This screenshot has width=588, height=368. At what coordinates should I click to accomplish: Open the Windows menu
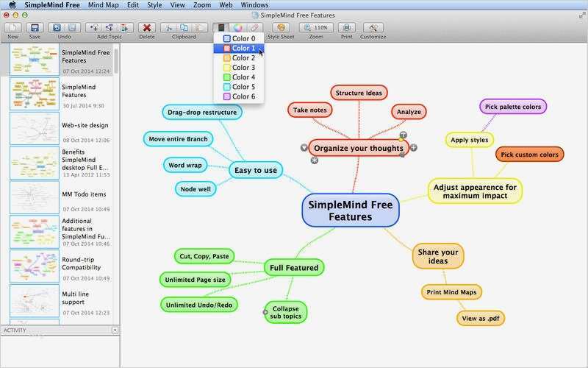[x=254, y=5]
